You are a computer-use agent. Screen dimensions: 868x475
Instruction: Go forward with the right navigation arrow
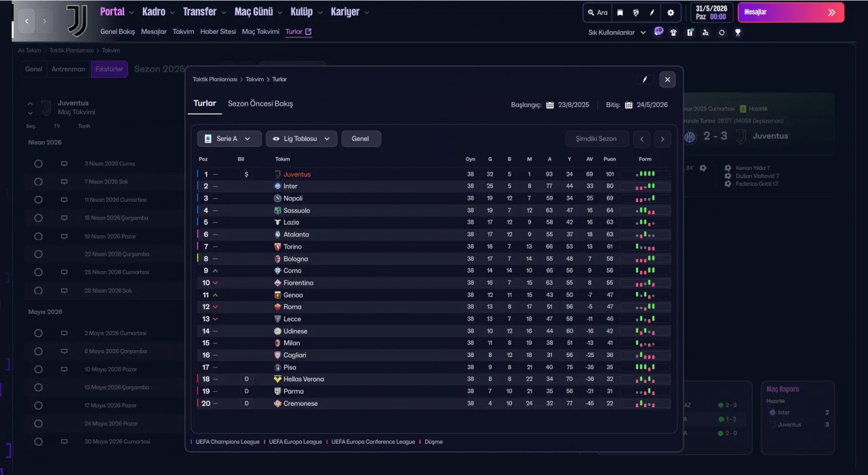[x=45, y=21]
